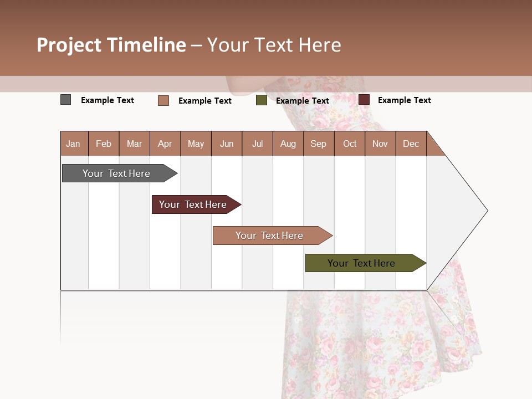Click 'Example Text' label beside maroon square

405,100
